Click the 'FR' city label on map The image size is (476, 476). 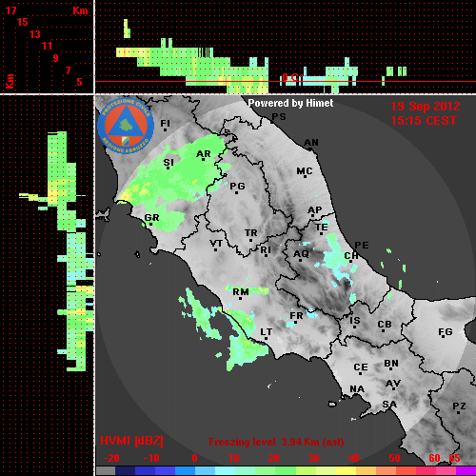(x=296, y=316)
